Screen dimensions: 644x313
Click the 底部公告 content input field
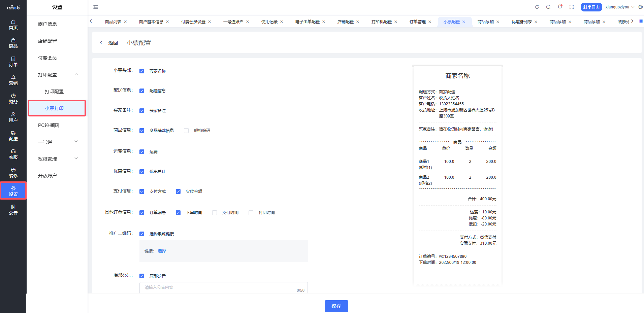(x=219, y=287)
